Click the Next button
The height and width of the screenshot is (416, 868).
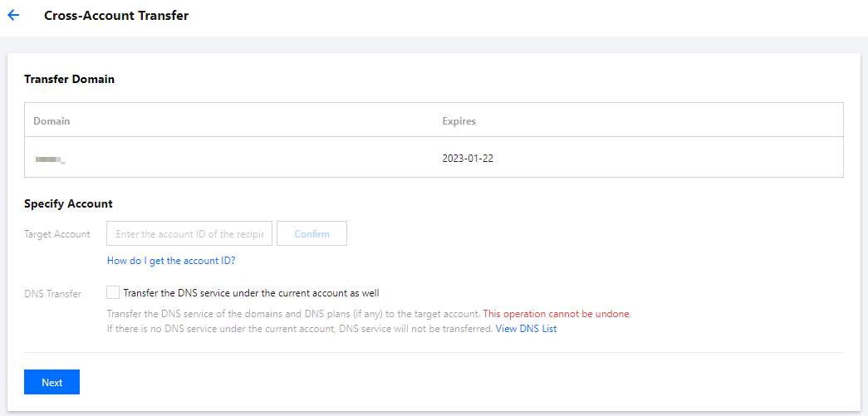coord(51,383)
